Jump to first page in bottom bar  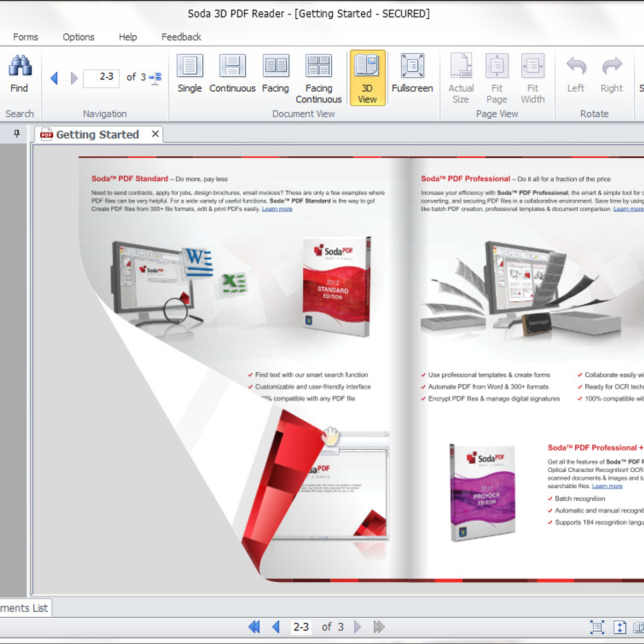click(x=254, y=627)
